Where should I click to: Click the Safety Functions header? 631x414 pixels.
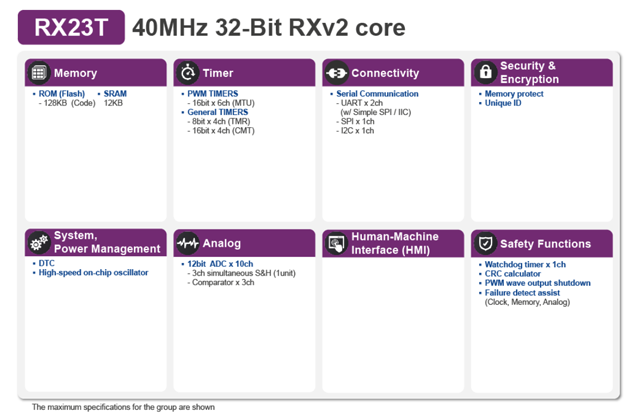pyautogui.click(x=545, y=244)
